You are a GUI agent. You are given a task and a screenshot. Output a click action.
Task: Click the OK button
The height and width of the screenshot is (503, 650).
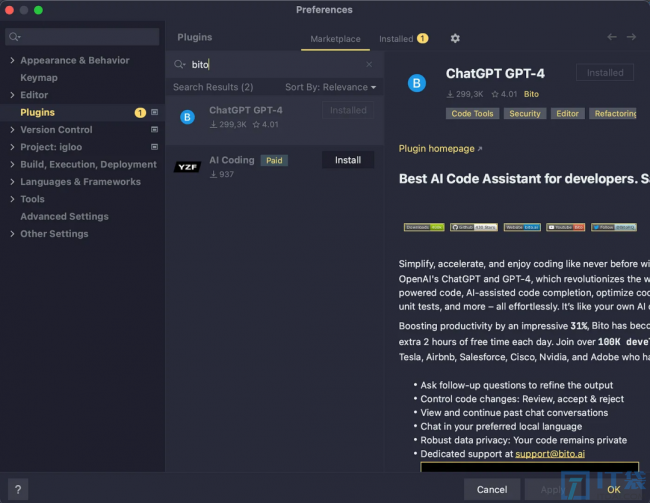click(614, 489)
